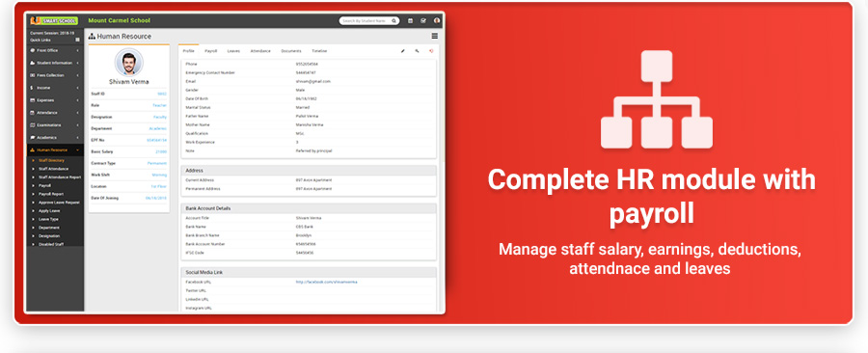Expand the Fees Collection sidebar menu
The height and width of the screenshot is (353, 868).
(x=55, y=75)
